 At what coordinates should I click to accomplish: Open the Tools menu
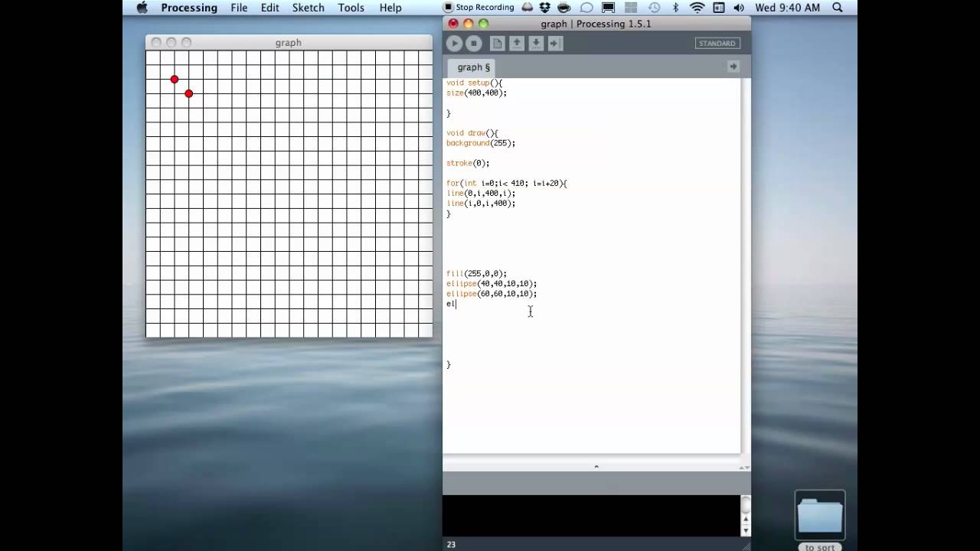pyautogui.click(x=351, y=8)
